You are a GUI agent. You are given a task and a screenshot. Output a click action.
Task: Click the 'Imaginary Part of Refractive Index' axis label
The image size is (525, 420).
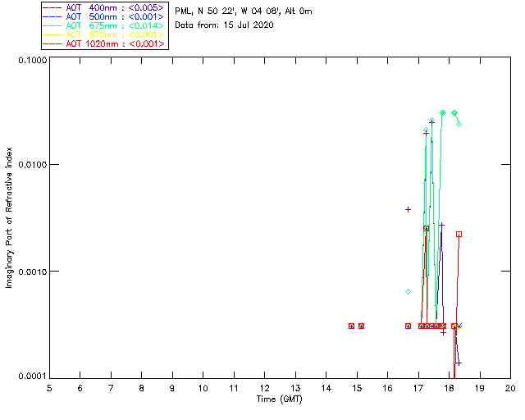pyautogui.click(x=9, y=217)
